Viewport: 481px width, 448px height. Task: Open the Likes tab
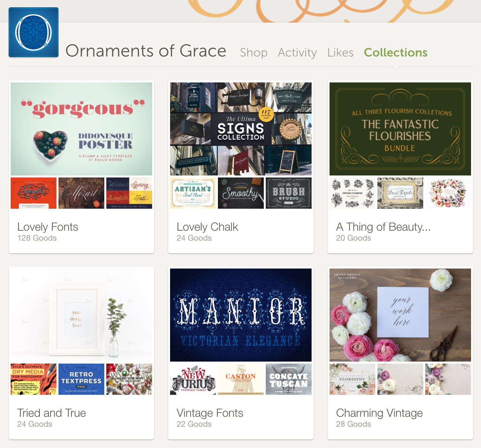coord(340,53)
